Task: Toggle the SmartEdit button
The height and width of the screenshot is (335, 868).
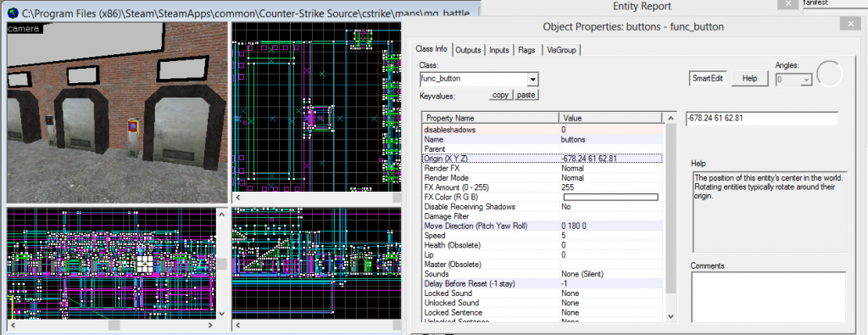Action: click(x=707, y=79)
